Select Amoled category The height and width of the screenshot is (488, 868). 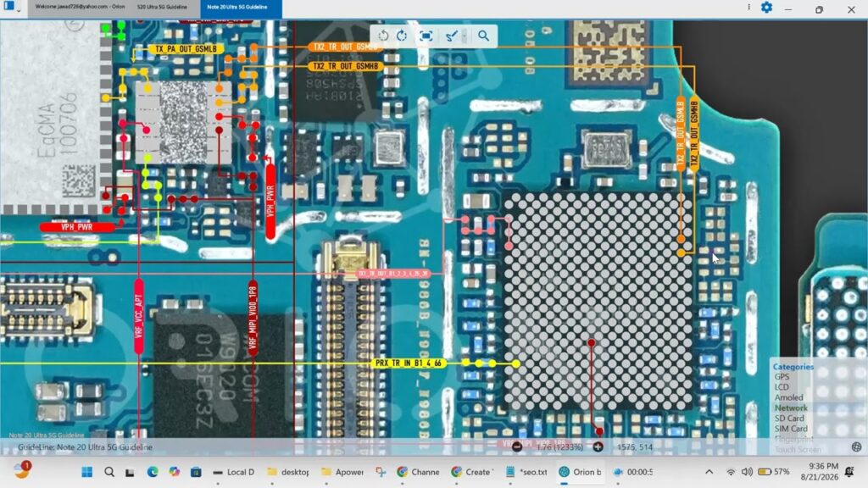tap(788, 398)
